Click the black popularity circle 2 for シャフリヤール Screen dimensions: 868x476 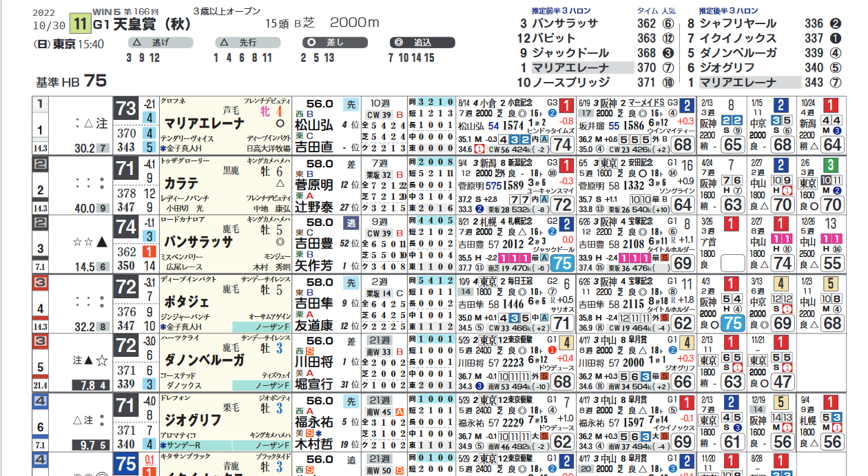tap(836, 23)
